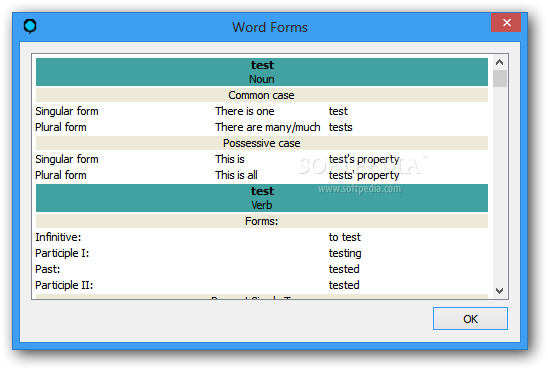The image size is (548, 370).
Task: Click the 'test's property' entry
Action: [364, 159]
